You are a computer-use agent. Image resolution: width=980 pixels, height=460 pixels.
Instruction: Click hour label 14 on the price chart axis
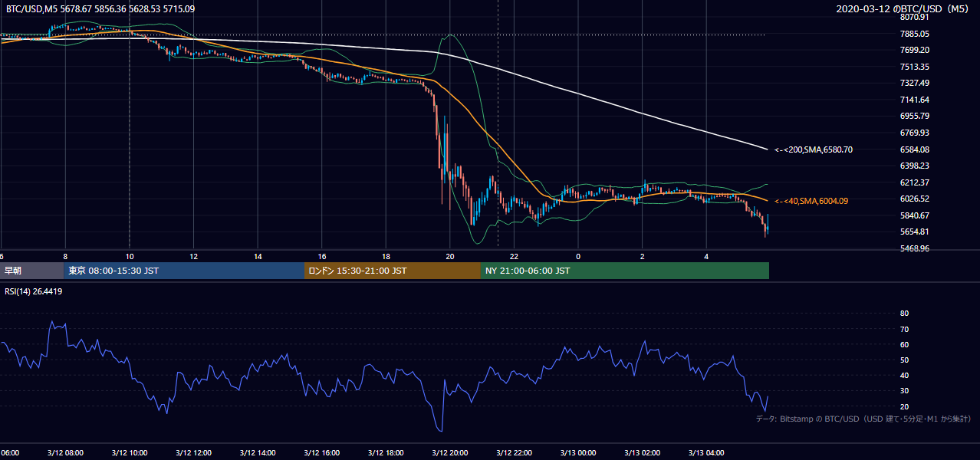[258, 256]
